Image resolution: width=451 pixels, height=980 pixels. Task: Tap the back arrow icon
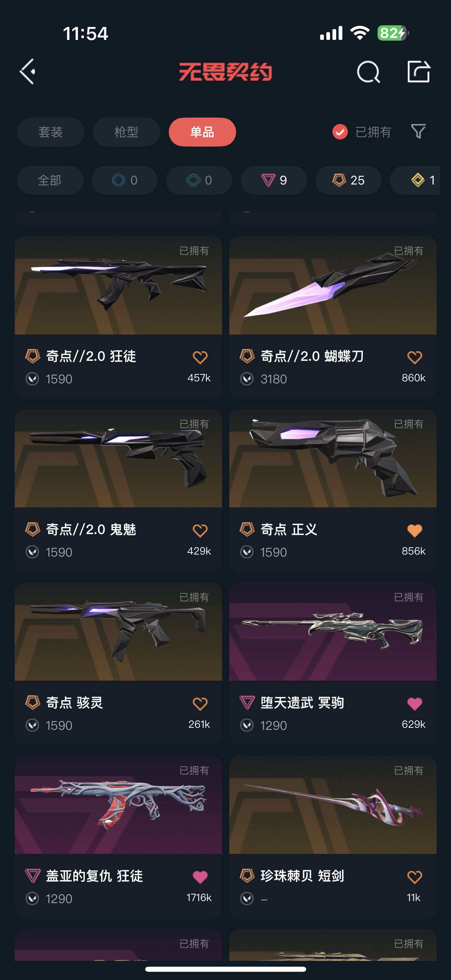[28, 71]
